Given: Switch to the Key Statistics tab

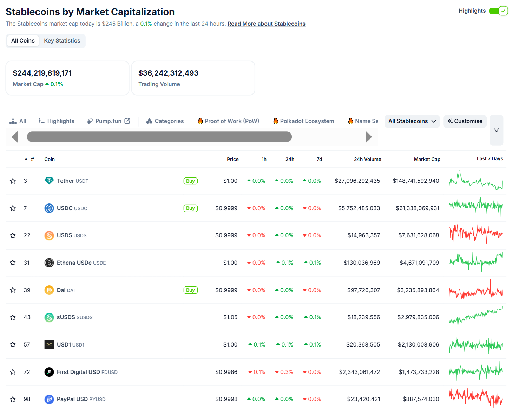Looking at the screenshot, I should (62, 41).
